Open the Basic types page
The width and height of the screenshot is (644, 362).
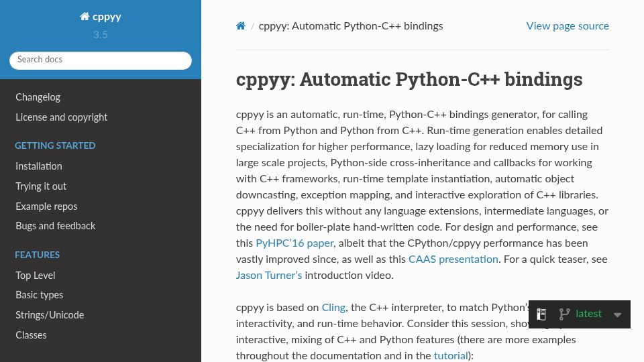tap(40, 295)
